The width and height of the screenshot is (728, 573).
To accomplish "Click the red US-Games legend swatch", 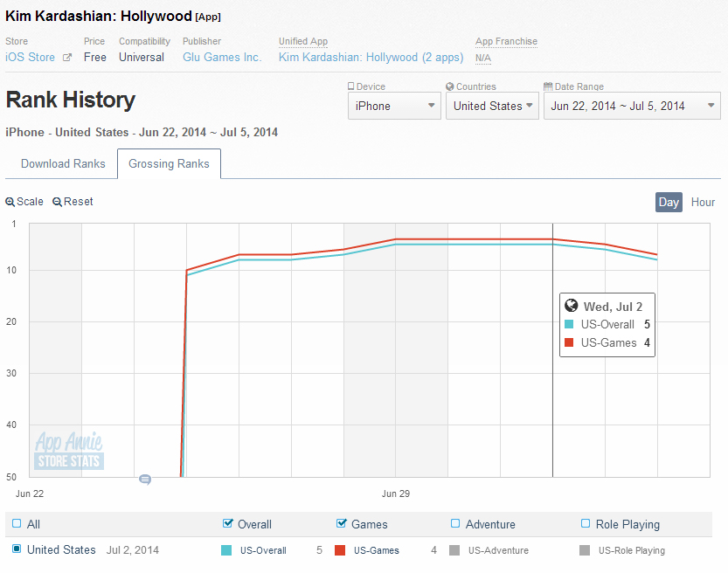I will coord(340,550).
